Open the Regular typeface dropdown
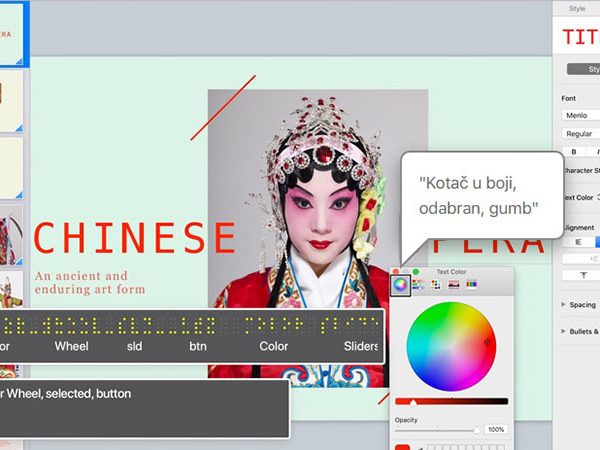Viewport: 600px width, 450px height. 581,133
